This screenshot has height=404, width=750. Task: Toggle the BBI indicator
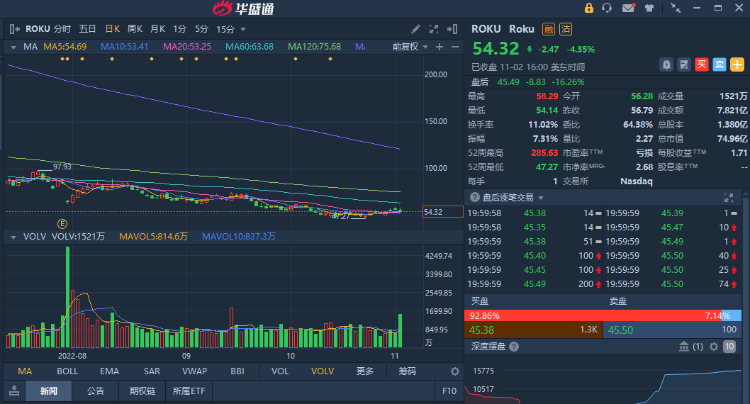237,371
